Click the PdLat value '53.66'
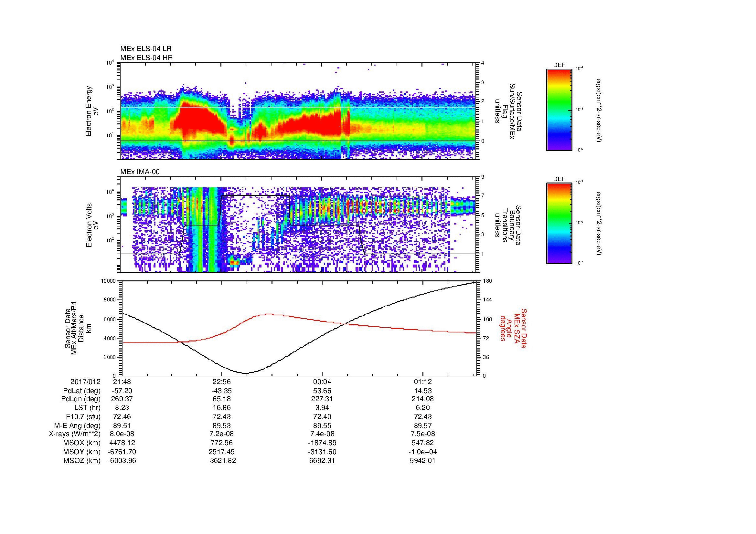 click(x=322, y=391)
